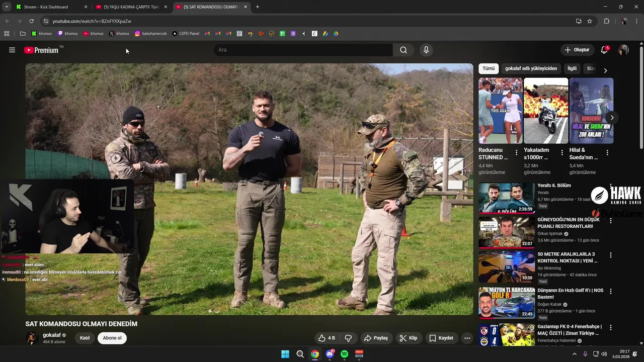Open Yeraltı 6. Bölüm thumbnail
Image resolution: width=644 pixels, height=362 pixels.
(x=507, y=198)
